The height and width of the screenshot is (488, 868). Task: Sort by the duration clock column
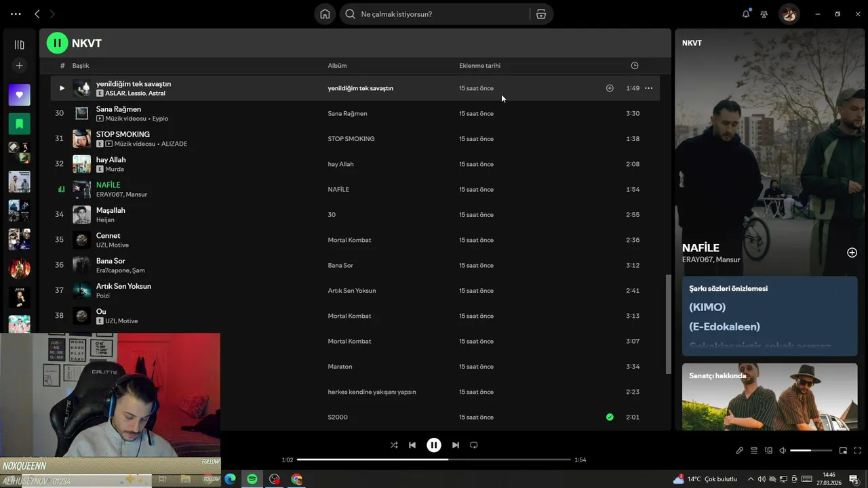point(635,66)
